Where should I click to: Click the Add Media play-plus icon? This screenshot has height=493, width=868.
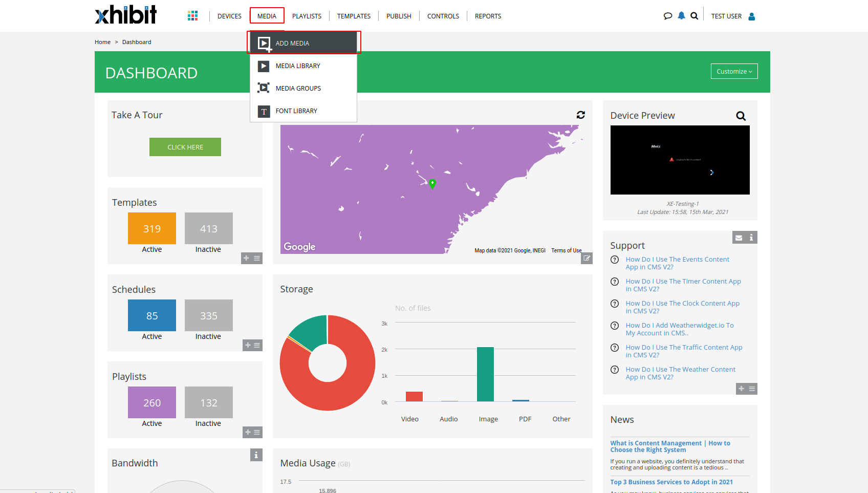coord(264,44)
